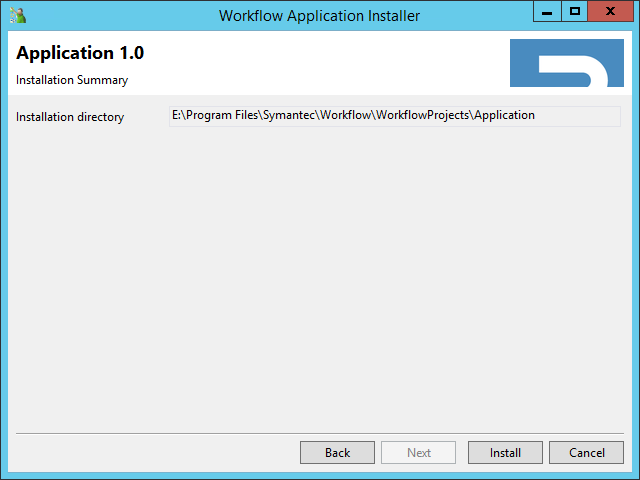Cancel the installation
Viewport: 640px width, 480px height.
click(x=586, y=452)
